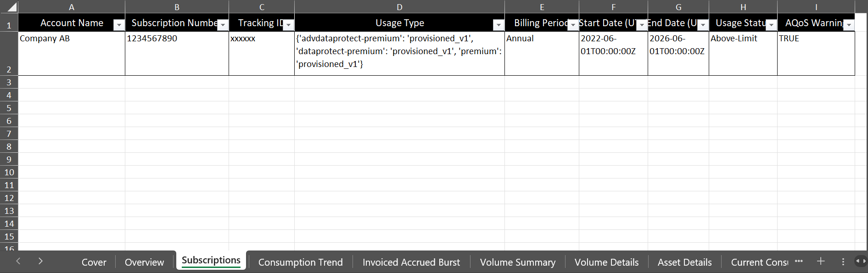Go to the Volume Summary tab
868x273 pixels.
tap(517, 262)
